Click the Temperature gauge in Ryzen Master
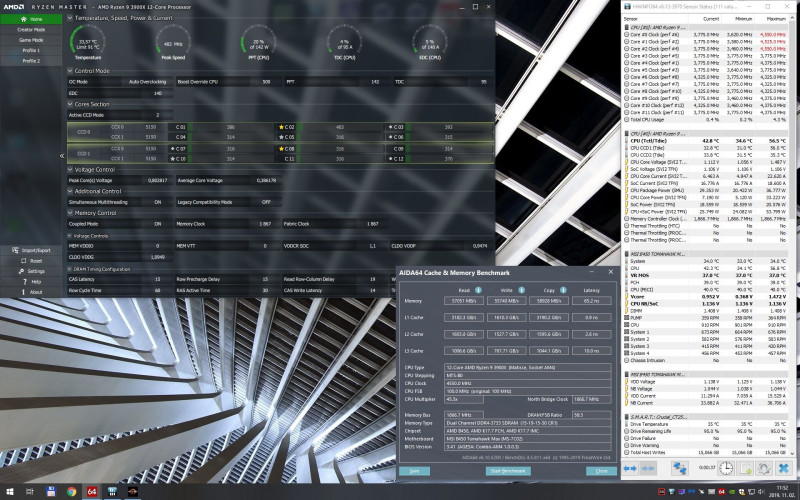 point(88,42)
